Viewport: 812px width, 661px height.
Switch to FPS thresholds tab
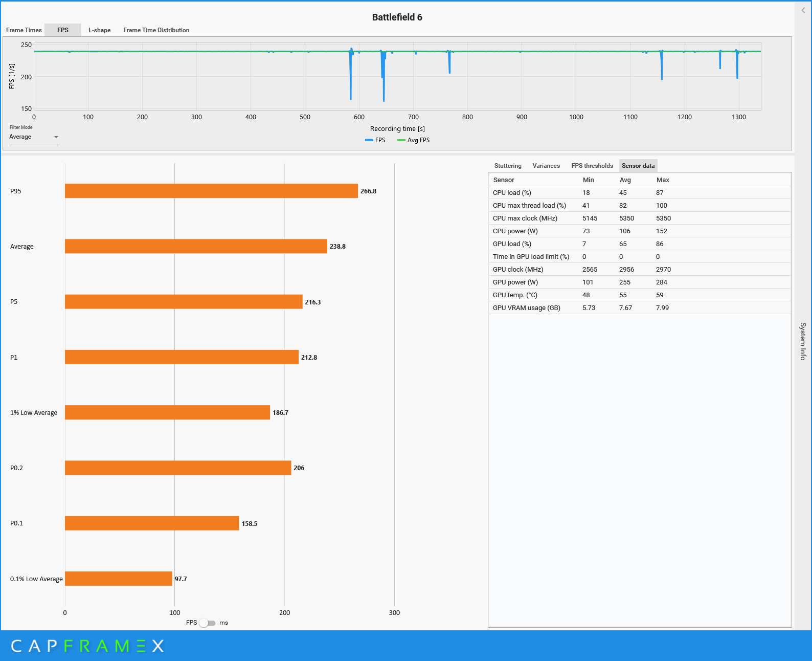(x=592, y=166)
